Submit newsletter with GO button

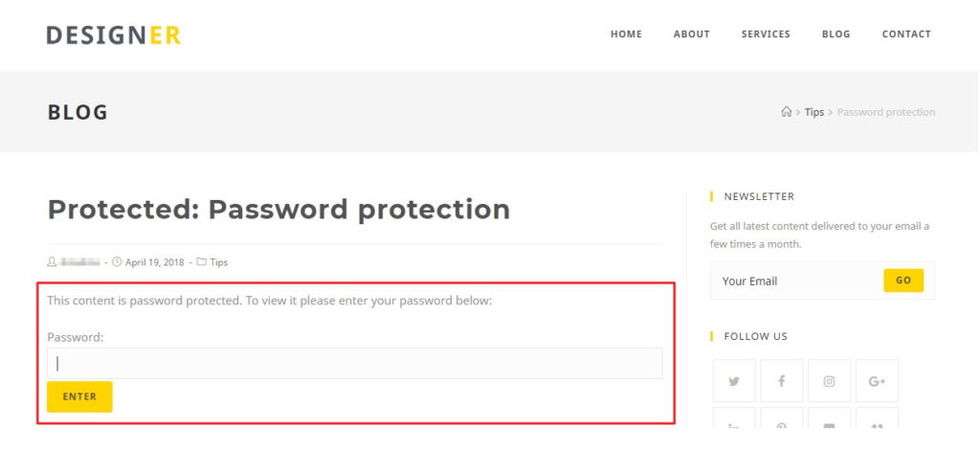pyautogui.click(x=903, y=281)
